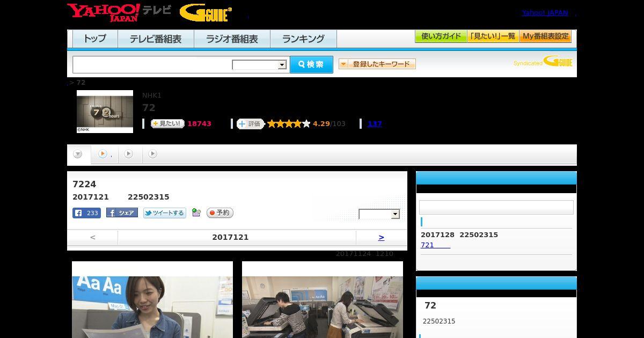
Task: Click the 予約 record button
Action: (220, 213)
